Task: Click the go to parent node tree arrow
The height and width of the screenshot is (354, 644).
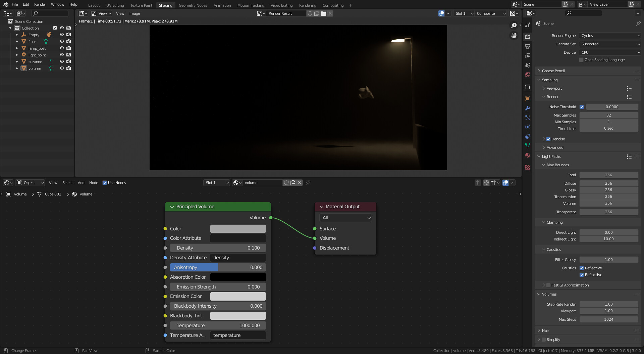Action: pyautogui.click(x=478, y=183)
